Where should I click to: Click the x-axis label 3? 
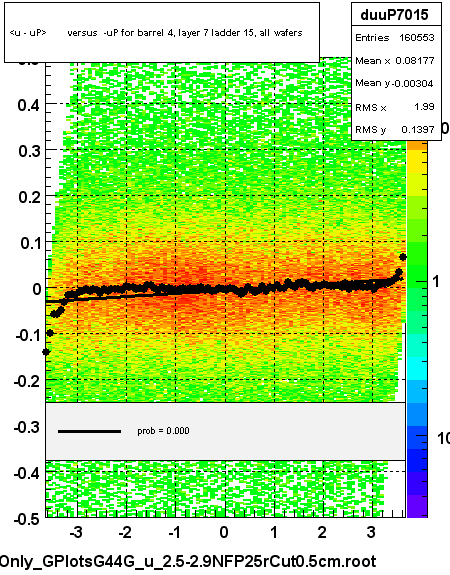[371, 532]
